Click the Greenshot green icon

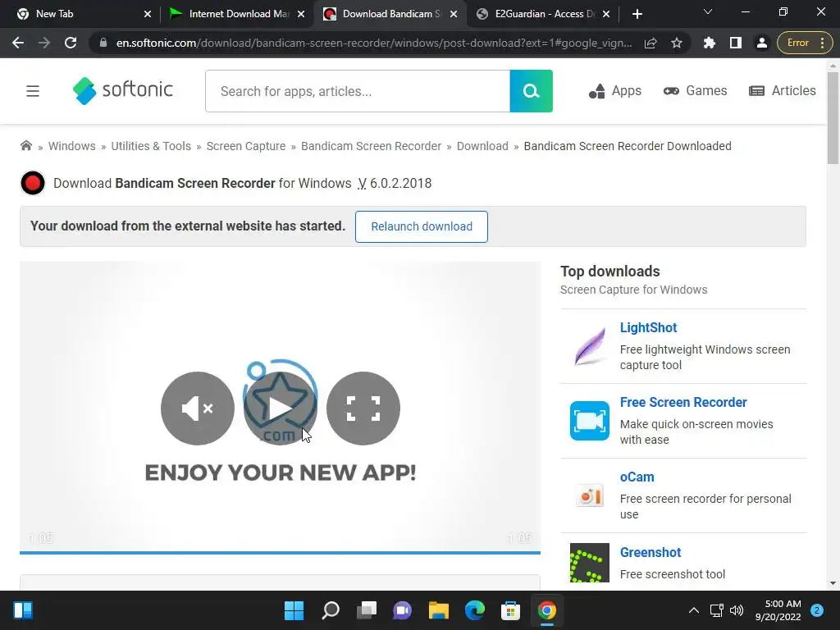tap(589, 563)
